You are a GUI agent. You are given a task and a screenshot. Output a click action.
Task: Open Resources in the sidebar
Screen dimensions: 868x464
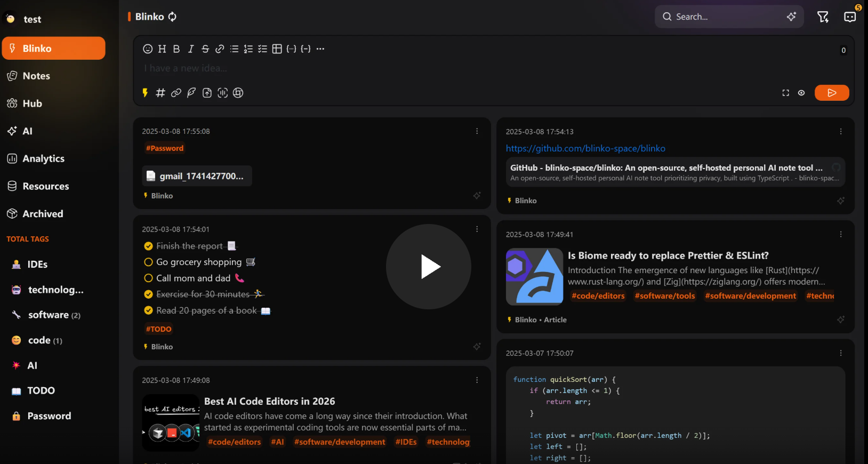coord(53,186)
